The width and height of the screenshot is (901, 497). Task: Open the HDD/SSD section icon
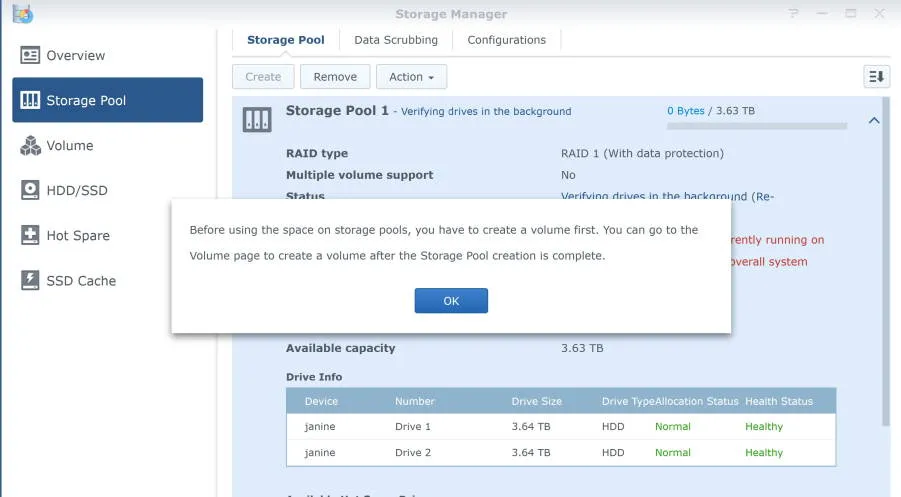[30, 190]
